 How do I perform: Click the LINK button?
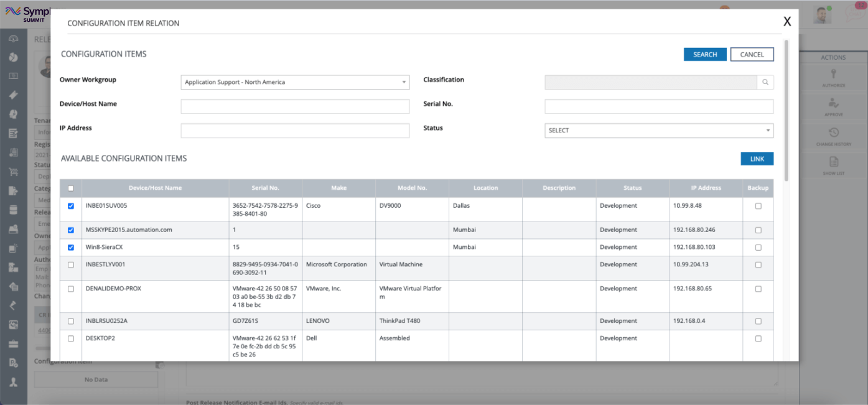pyautogui.click(x=757, y=159)
